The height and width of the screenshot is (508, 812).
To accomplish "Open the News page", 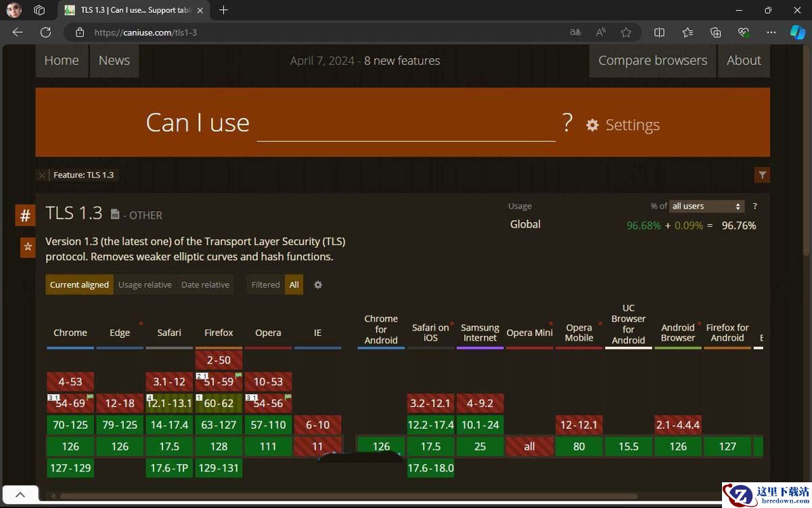I will point(114,60).
